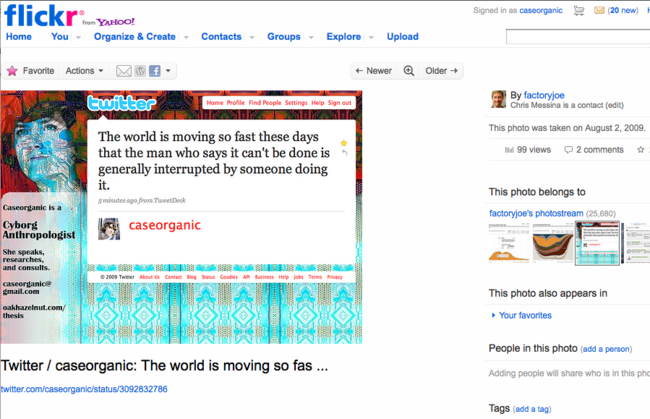Image resolution: width=650 pixels, height=419 pixels.
Task: Open the Groups menu item
Action: click(x=284, y=36)
